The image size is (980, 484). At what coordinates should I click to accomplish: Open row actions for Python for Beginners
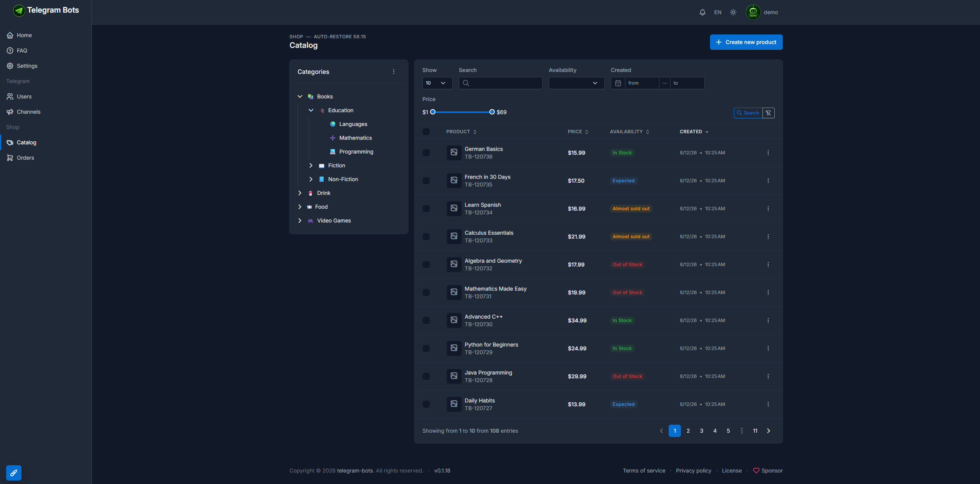[768, 348]
